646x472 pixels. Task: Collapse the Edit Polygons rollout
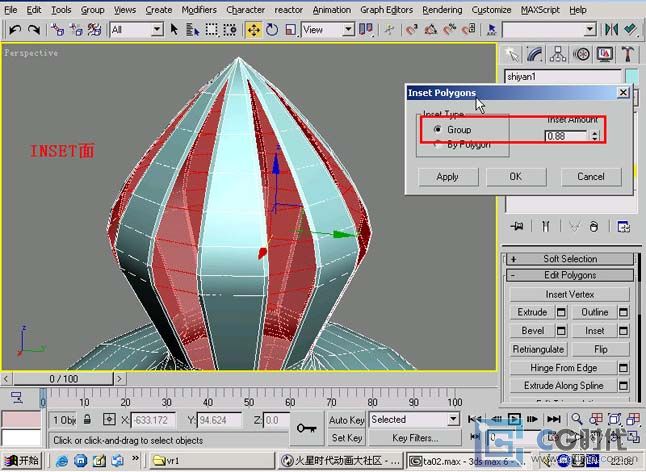[x=570, y=275]
